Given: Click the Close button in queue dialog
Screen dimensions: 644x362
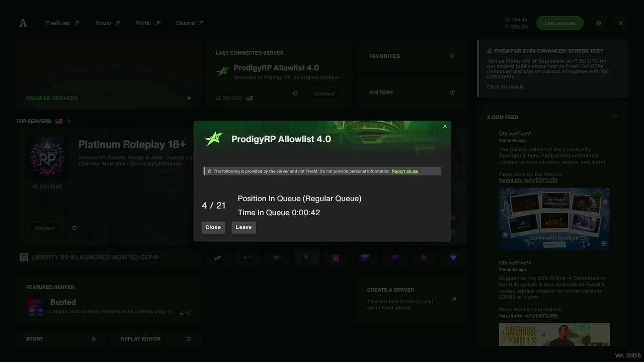Looking at the screenshot, I should (x=213, y=227).
